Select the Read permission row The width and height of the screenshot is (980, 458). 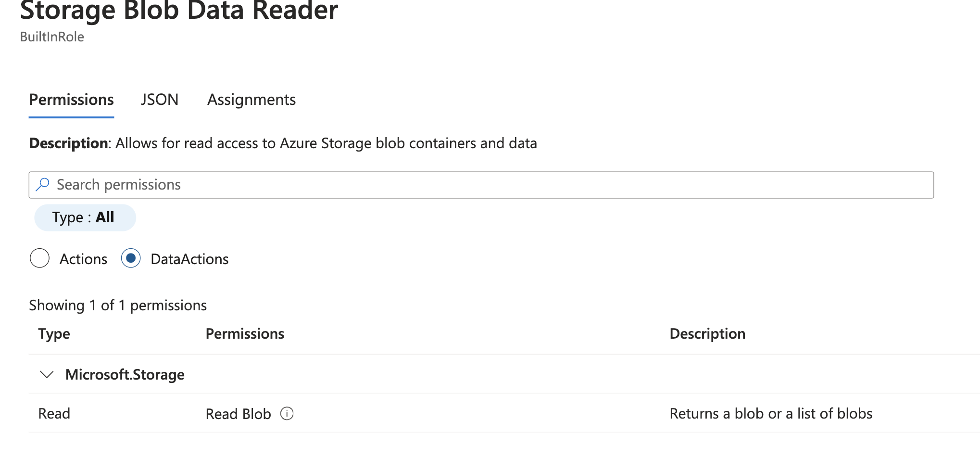point(54,413)
